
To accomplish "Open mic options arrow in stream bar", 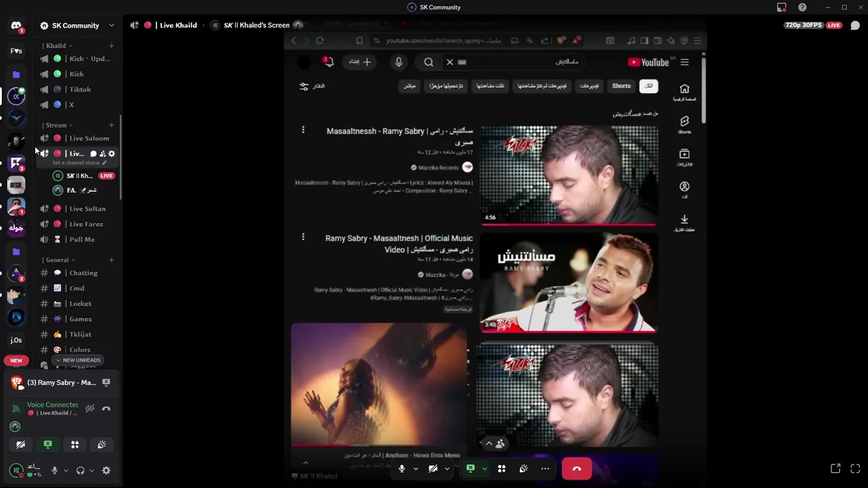I will click(x=415, y=469).
